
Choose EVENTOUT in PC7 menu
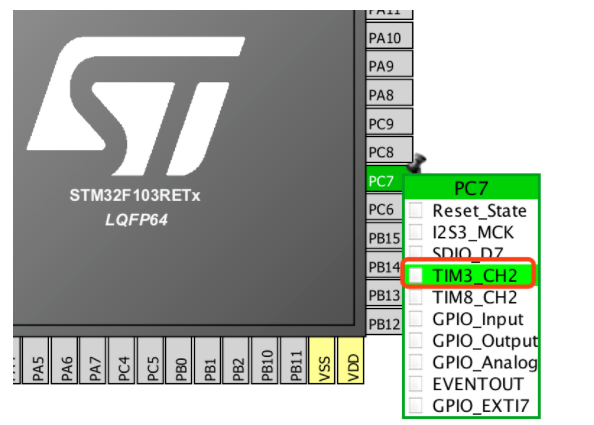[471, 384]
